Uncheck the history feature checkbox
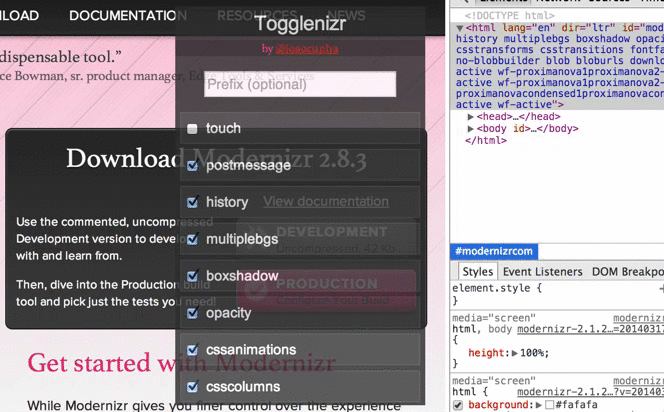 click(192, 202)
